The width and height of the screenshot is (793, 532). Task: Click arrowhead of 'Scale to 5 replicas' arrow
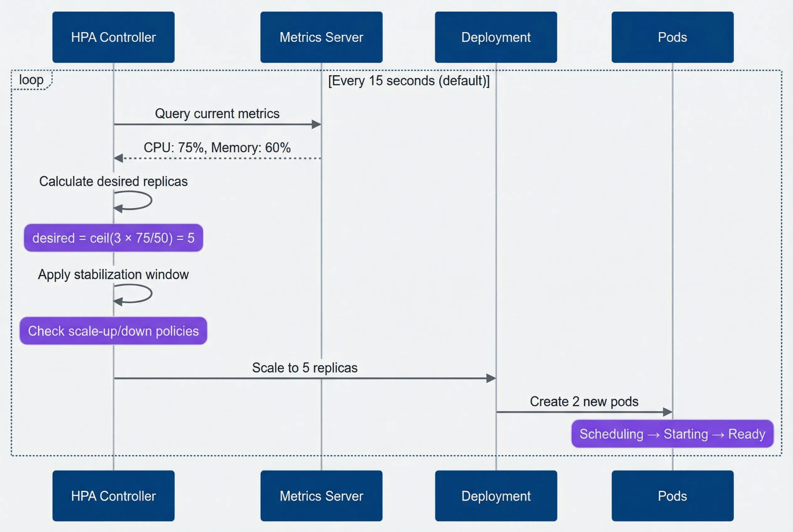pos(491,378)
